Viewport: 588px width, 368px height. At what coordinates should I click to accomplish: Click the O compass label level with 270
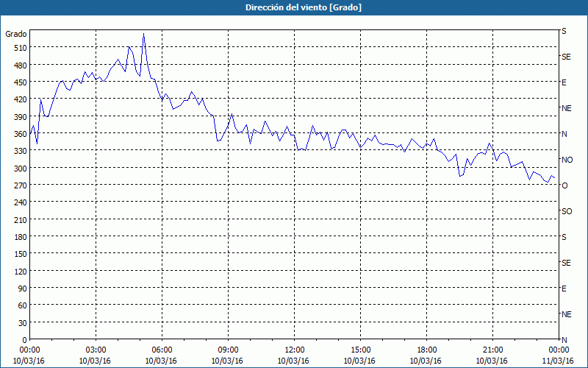coord(564,186)
